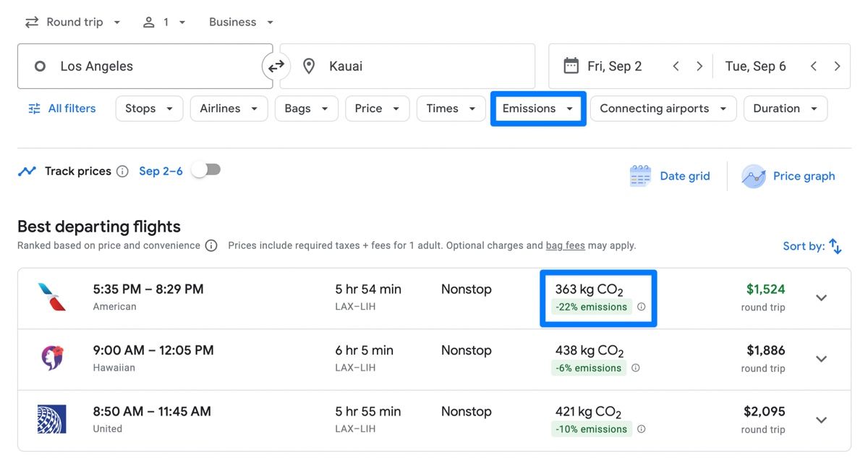868x469 pixels.
Task: Click the calendar icon in departure date
Action: click(x=571, y=66)
